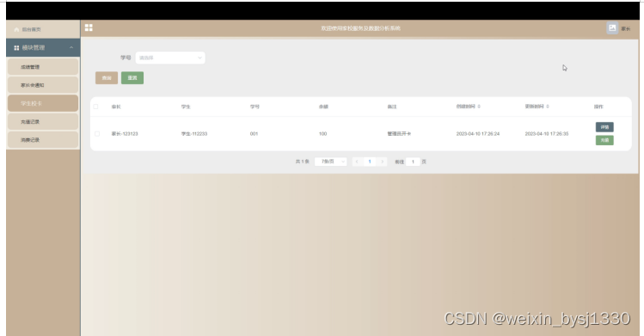Collapse the 模块管理 menu chevron
644x336 pixels.
(x=71, y=47)
